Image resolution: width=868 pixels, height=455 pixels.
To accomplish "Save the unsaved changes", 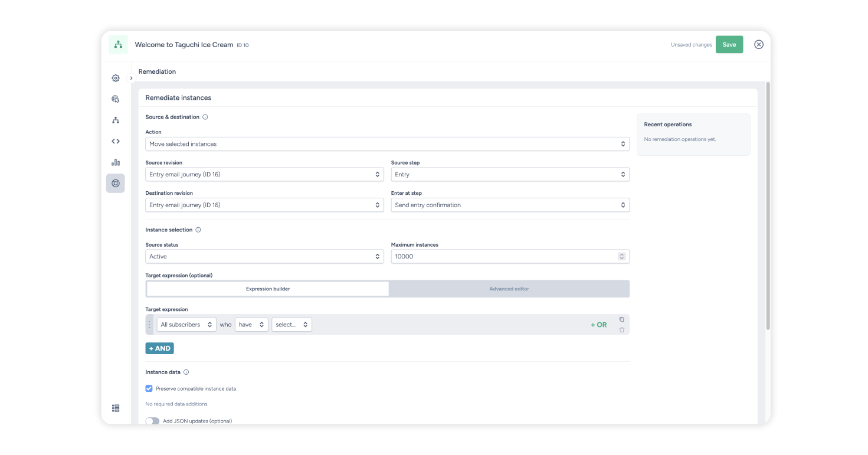I will tap(729, 45).
